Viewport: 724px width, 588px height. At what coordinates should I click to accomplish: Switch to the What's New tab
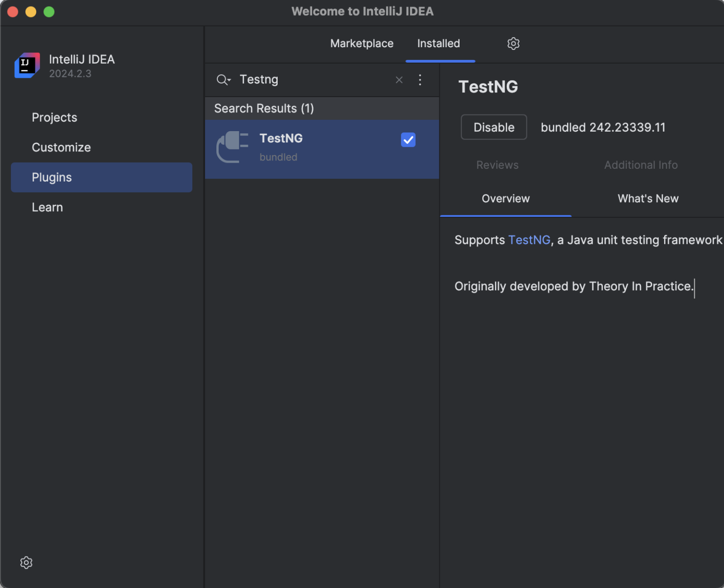pyautogui.click(x=648, y=199)
